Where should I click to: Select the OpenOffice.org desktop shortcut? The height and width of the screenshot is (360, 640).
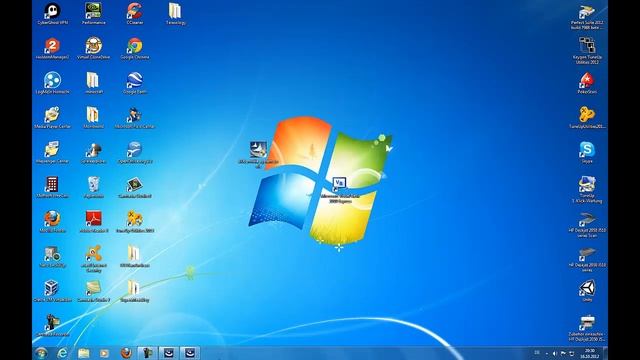click(x=135, y=153)
